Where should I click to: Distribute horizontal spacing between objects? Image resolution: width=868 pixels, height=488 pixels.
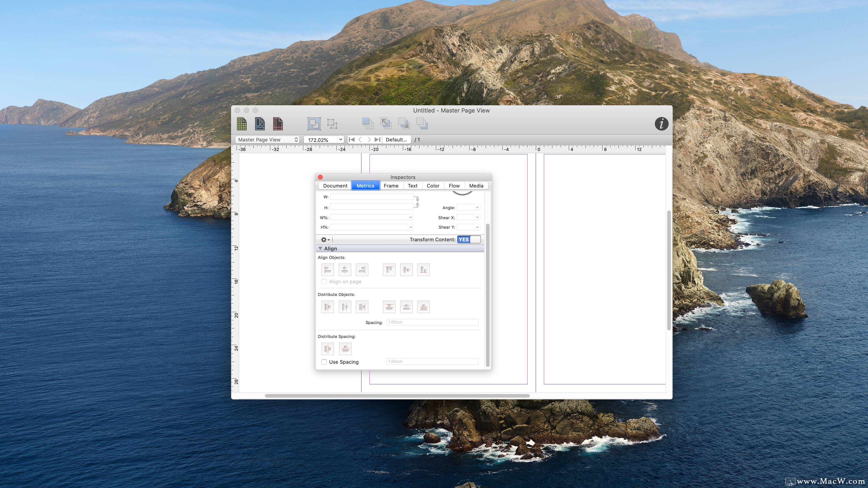[328, 349]
